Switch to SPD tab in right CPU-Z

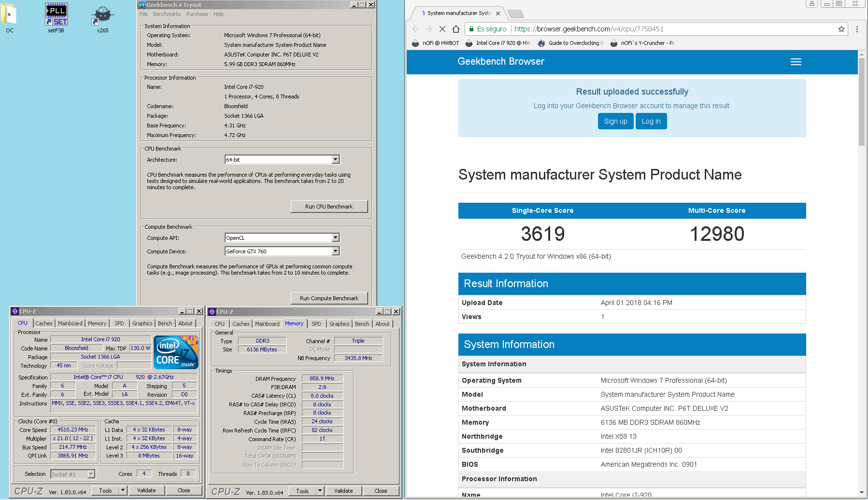click(x=316, y=324)
